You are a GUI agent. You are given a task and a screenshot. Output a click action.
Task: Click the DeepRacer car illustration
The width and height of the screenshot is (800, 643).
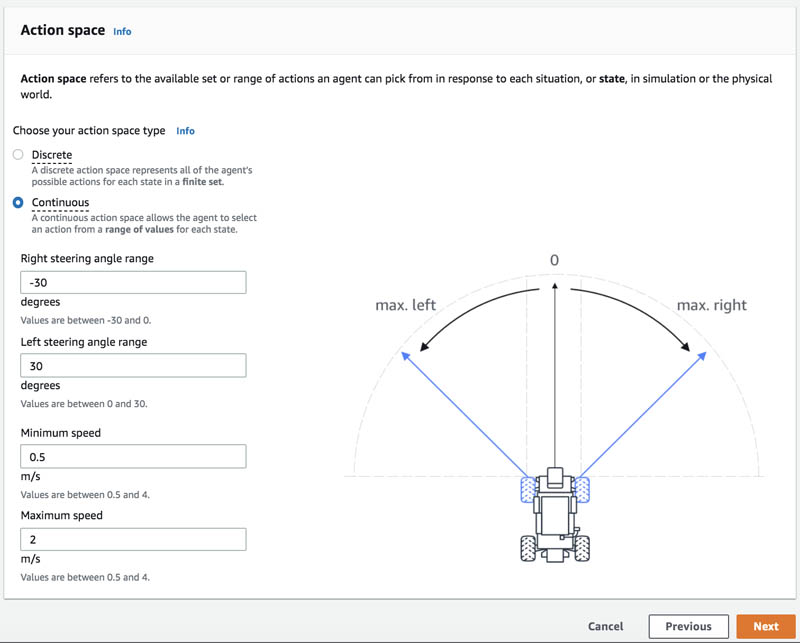tap(555, 514)
